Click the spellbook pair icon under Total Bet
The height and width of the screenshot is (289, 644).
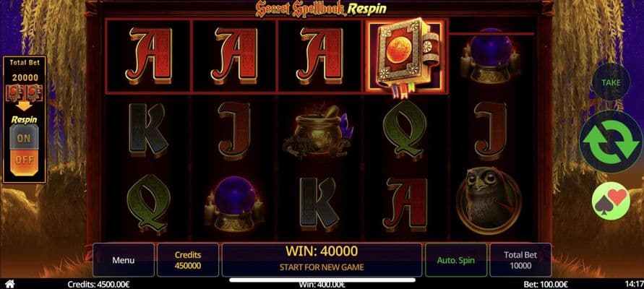pos(25,92)
